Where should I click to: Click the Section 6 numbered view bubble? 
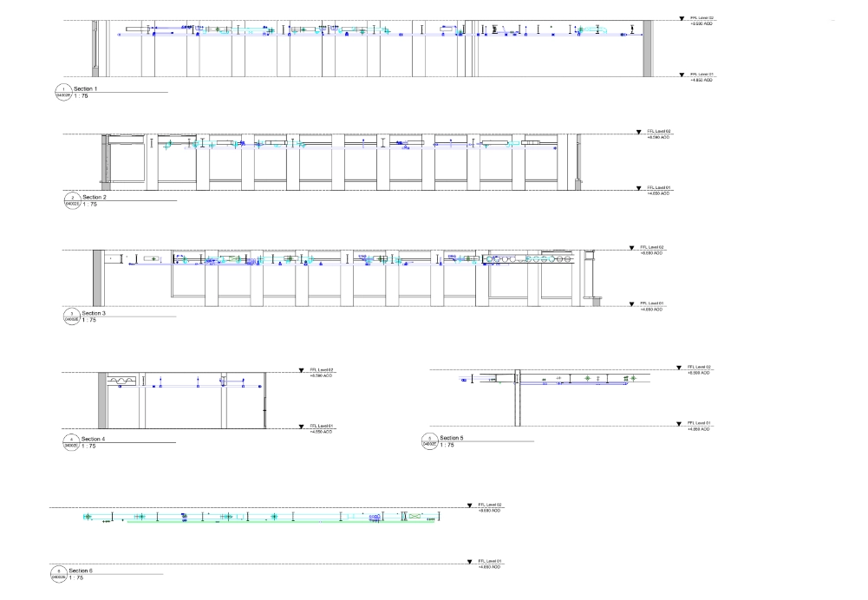[x=58, y=572]
